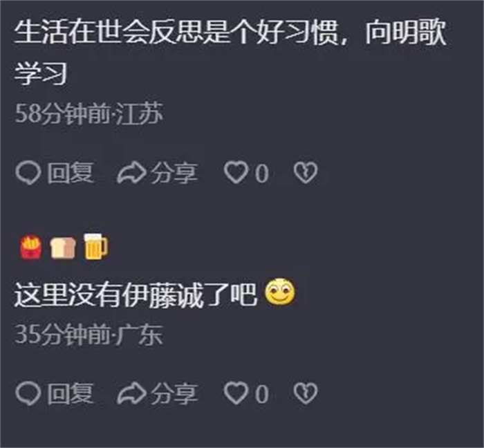Dislike the 广东 comment with the broken heart
The width and height of the screenshot is (484, 448).
pos(306,393)
